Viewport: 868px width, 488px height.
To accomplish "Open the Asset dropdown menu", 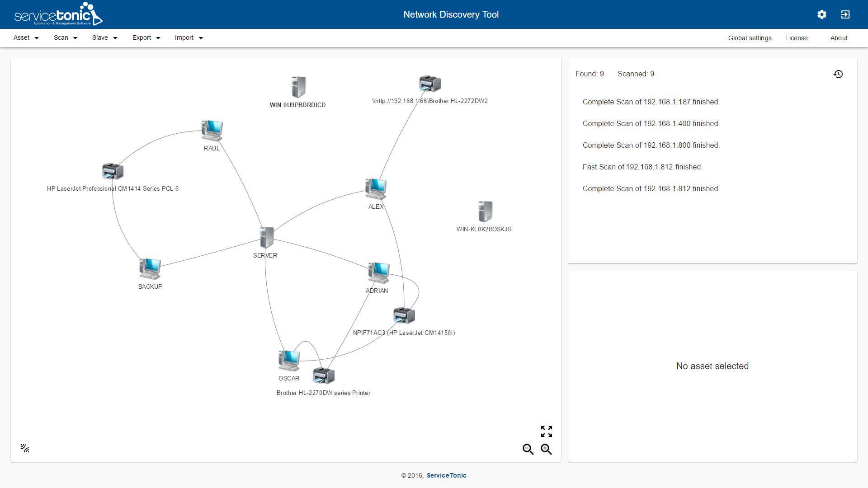I will click(25, 38).
